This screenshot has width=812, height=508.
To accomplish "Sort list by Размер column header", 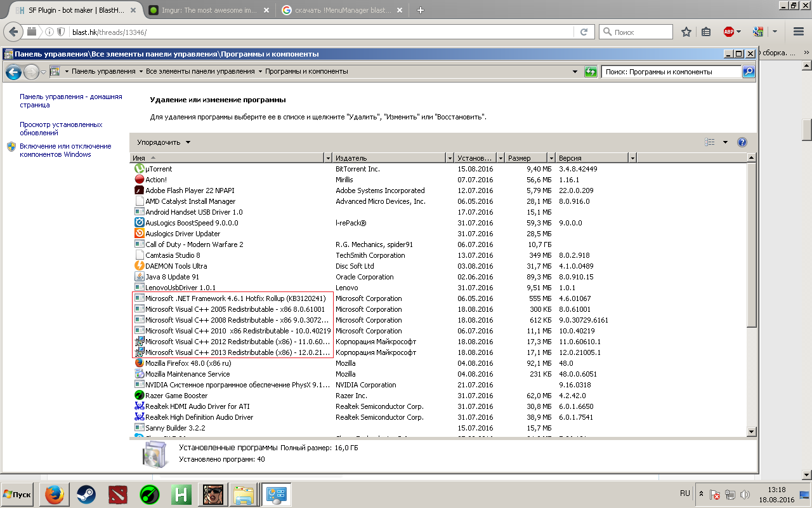I will point(527,158).
